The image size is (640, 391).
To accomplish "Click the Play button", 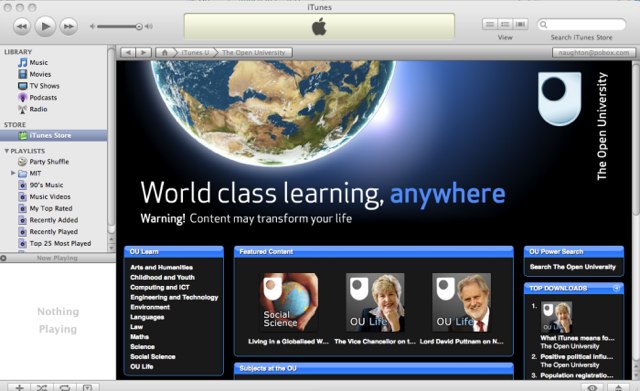I will point(45,27).
